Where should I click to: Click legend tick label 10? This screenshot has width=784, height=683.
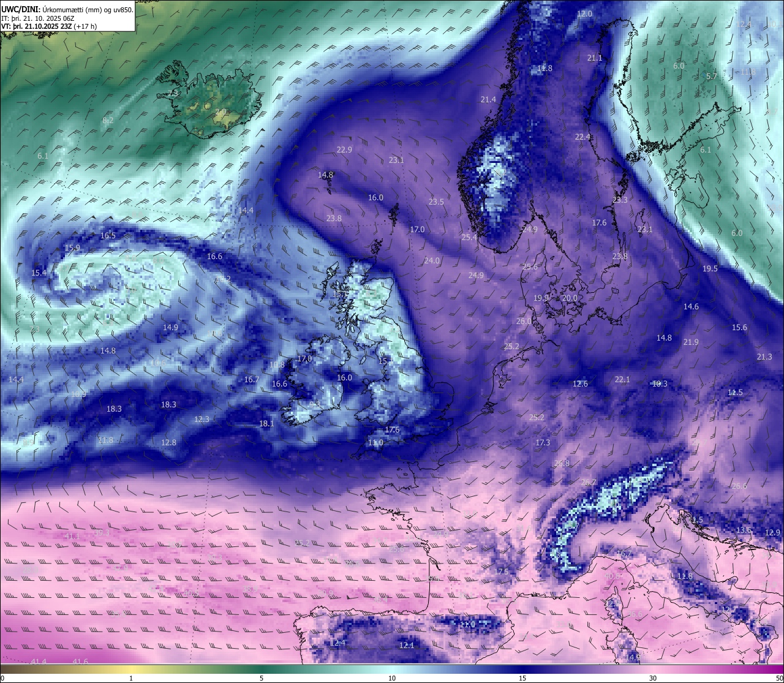click(x=392, y=678)
